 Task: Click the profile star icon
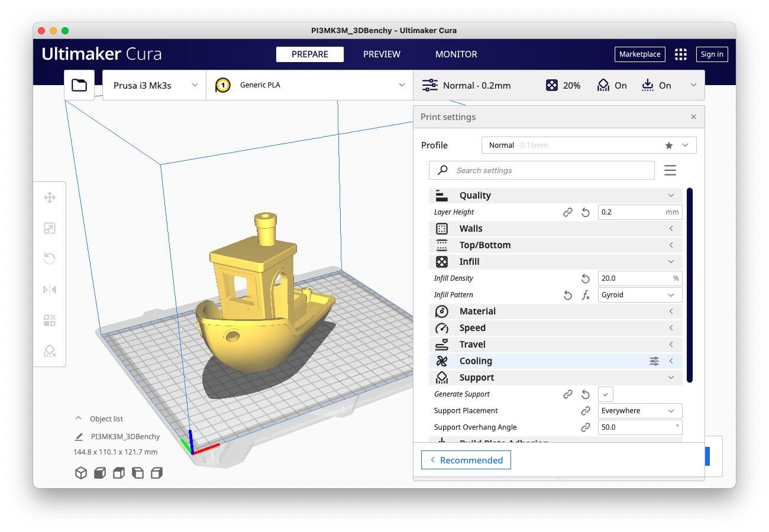669,145
